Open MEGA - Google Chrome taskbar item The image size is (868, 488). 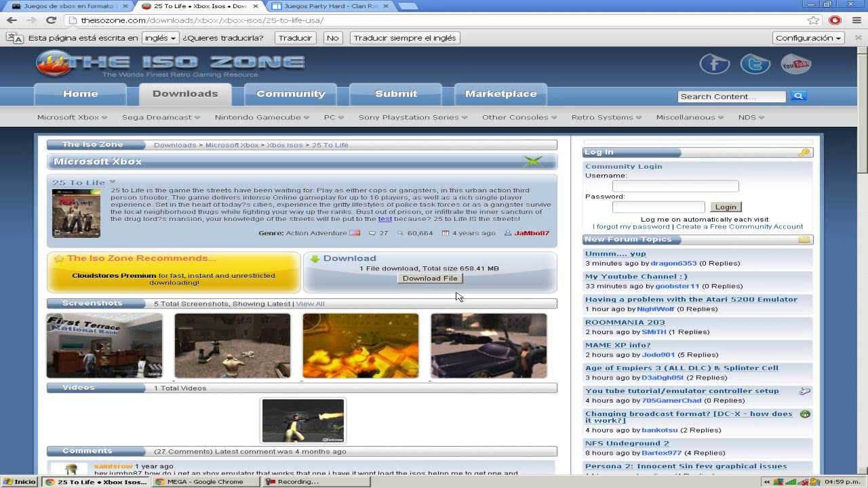pos(207,482)
